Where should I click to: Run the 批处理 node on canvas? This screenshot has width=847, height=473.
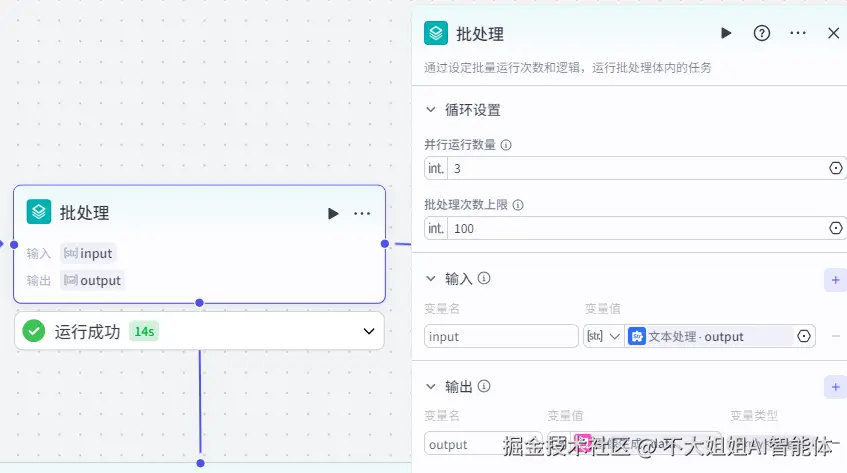333,214
